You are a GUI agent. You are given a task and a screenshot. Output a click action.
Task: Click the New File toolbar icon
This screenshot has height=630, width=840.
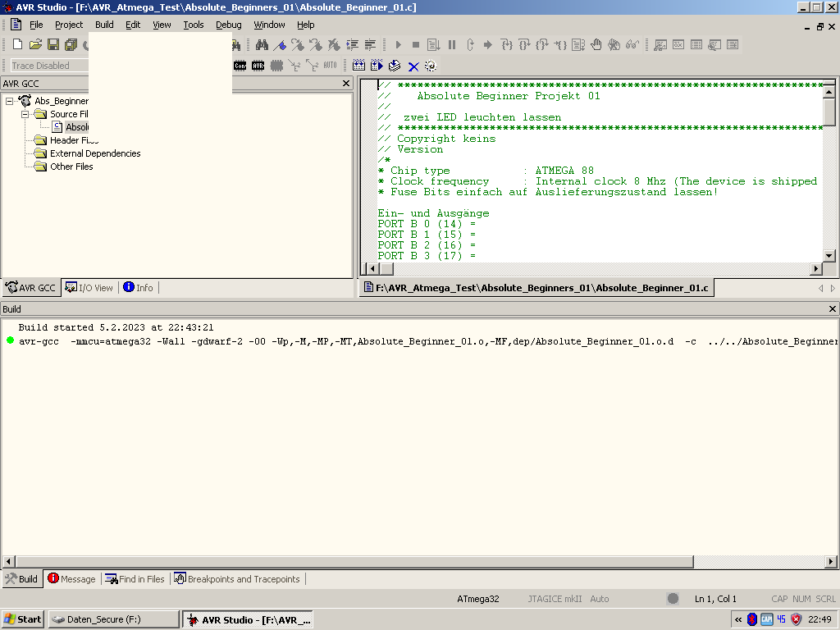pyautogui.click(x=17, y=44)
